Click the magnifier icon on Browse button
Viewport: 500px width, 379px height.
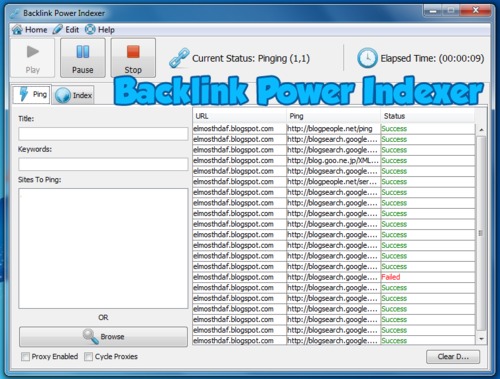pos(90,336)
